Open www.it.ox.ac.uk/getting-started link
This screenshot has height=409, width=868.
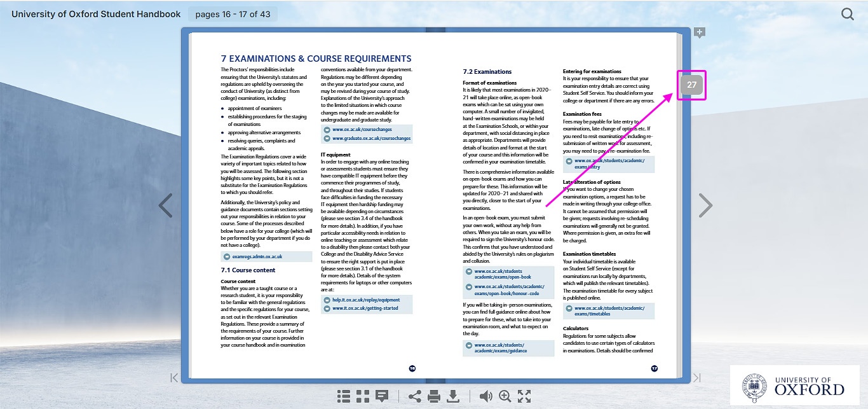(x=367, y=308)
